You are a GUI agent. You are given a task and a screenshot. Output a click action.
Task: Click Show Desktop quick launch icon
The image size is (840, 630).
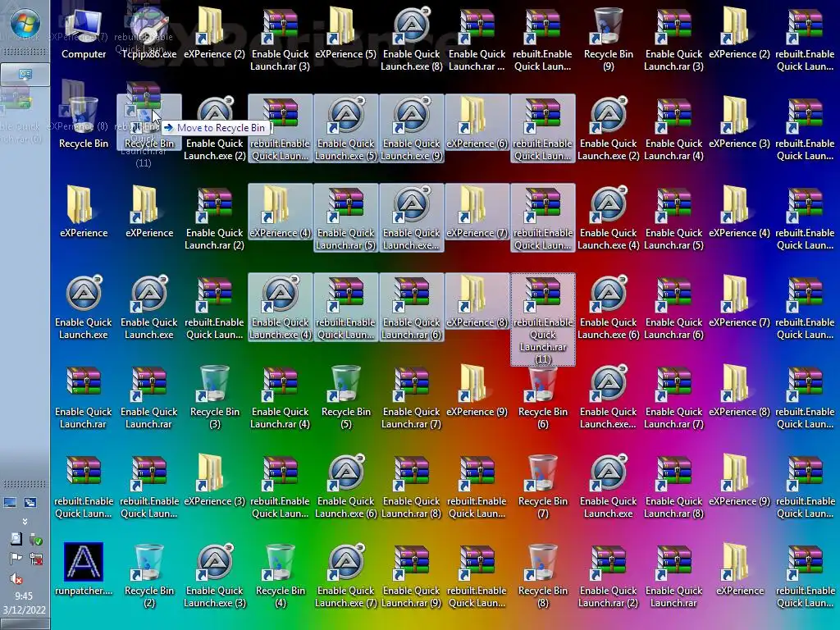click(10, 503)
